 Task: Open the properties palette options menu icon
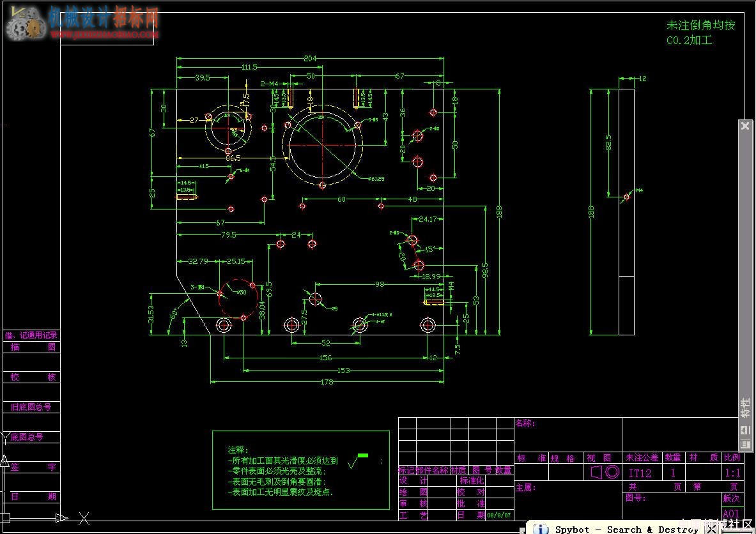(745, 444)
